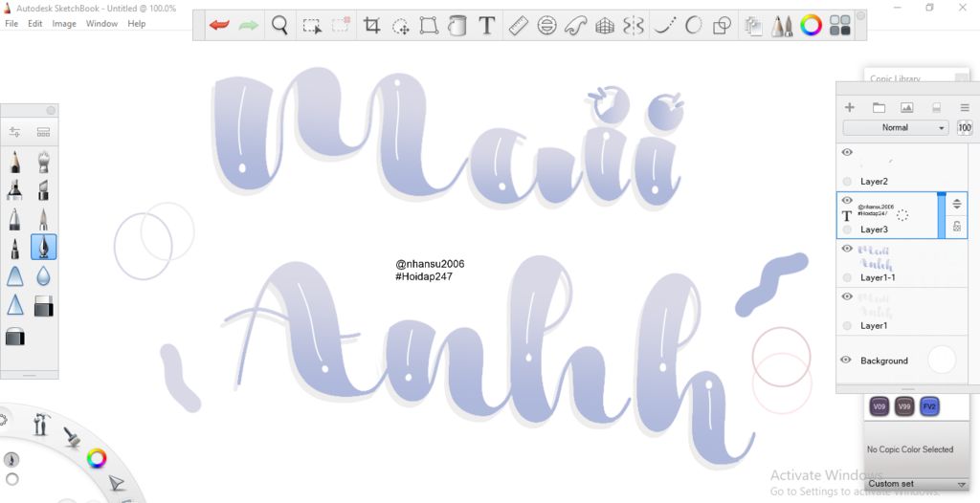The height and width of the screenshot is (503, 980).
Task: Open the layer panel menu (three lines)
Action: click(x=965, y=107)
